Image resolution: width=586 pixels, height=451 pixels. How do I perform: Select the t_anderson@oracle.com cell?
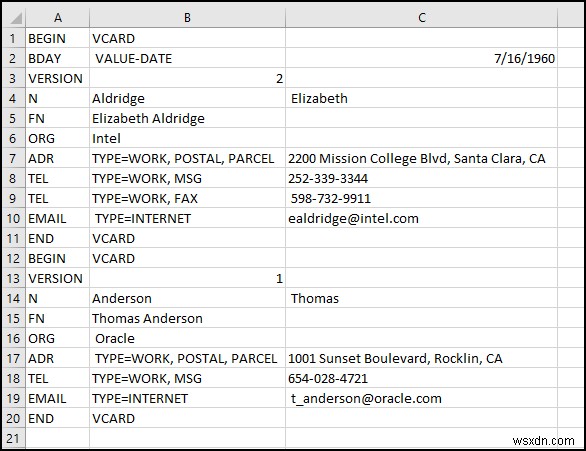pyautogui.click(x=422, y=398)
